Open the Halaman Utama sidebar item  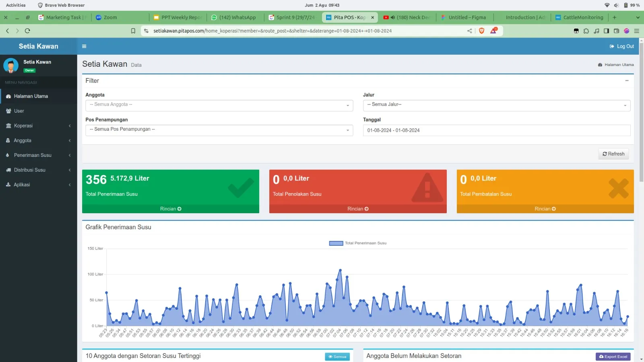click(x=31, y=97)
